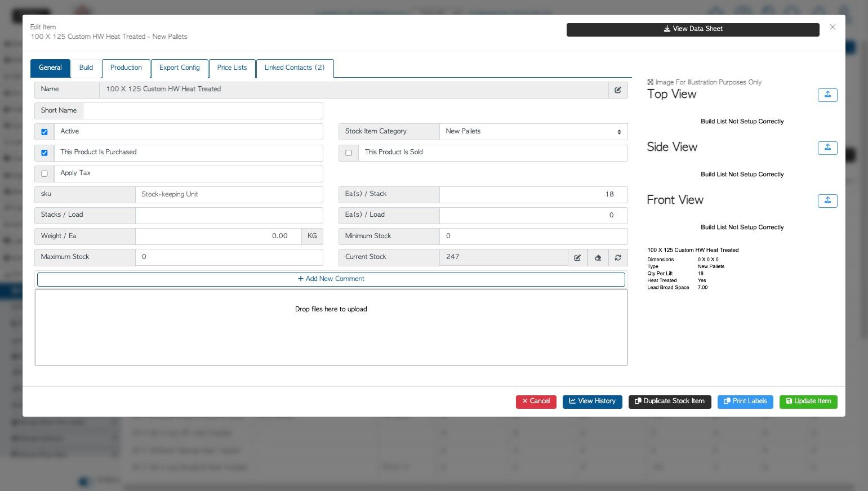
Task: Enable the Apply Tax checkbox
Action: click(44, 173)
